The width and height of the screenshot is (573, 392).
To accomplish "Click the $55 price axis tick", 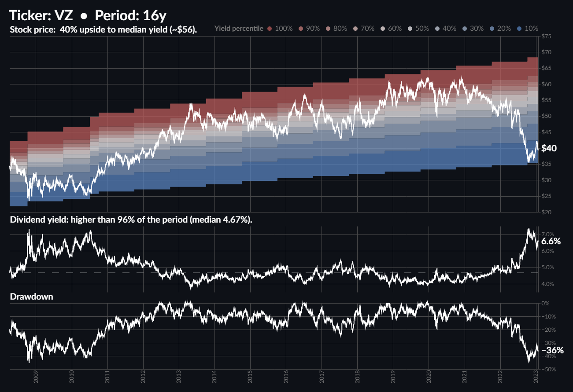I will pyautogui.click(x=546, y=100).
